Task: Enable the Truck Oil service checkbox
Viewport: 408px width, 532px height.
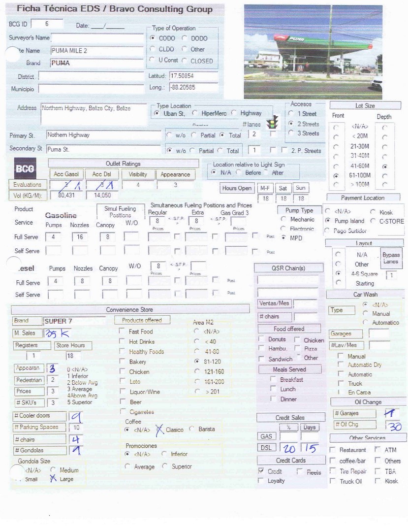Action: click(x=333, y=481)
